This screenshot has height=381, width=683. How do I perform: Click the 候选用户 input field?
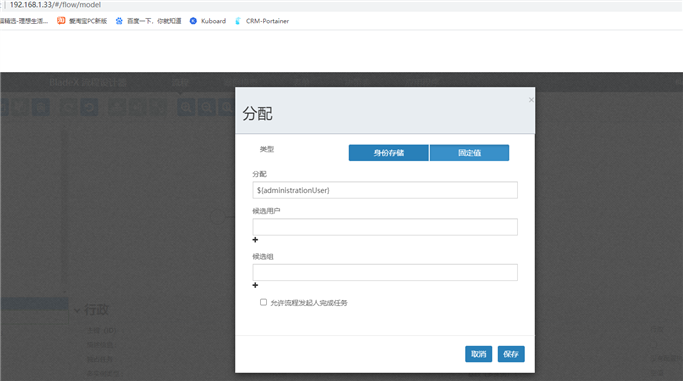[x=385, y=227]
